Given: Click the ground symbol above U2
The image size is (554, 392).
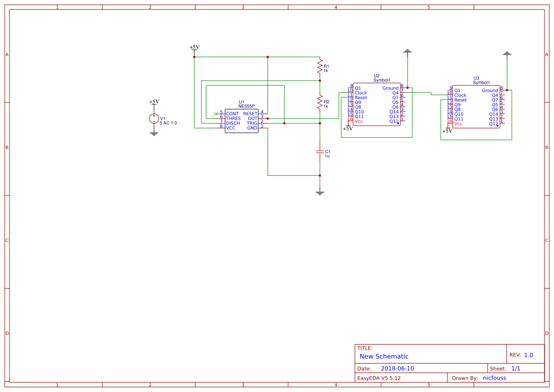Looking at the screenshot, I should pyautogui.click(x=408, y=51).
